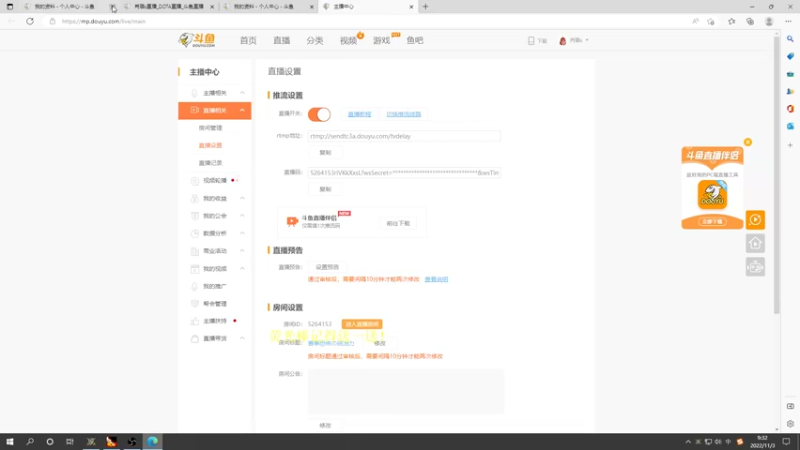Screen dimensions: 800x450
Task: Click the browser address bar URL
Action: point(104,21)
